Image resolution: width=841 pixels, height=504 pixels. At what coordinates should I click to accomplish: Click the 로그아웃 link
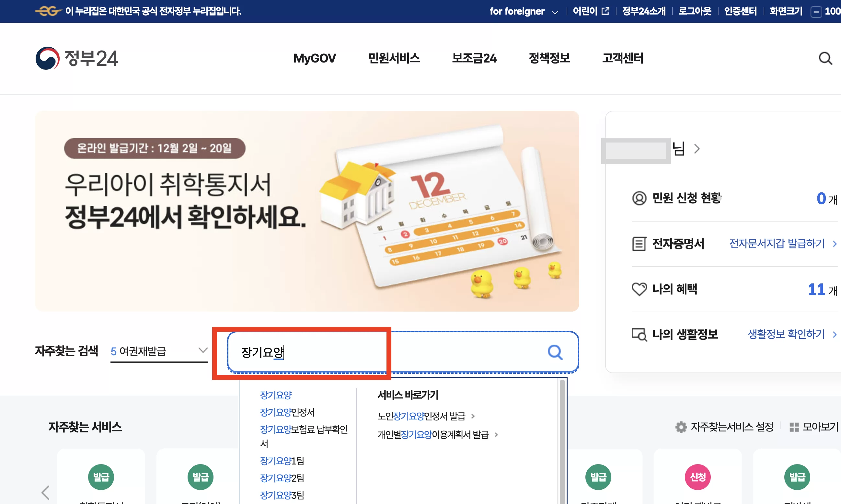pyautogui.click(x=695, y=11)
